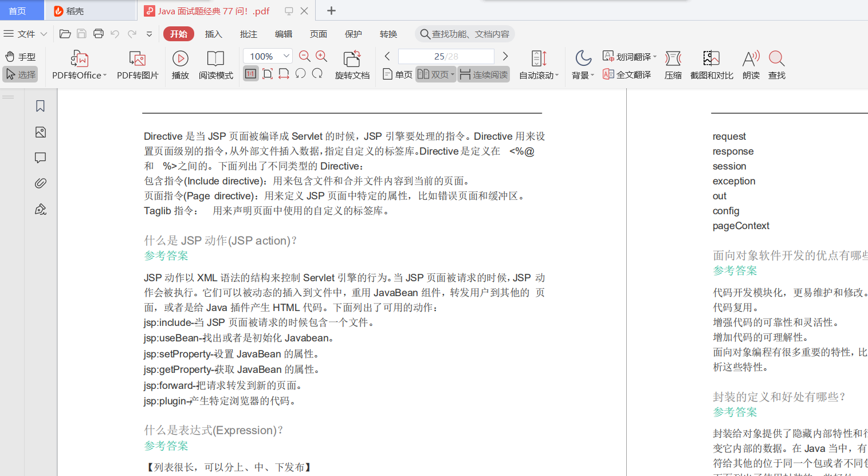Image resolution: width=868 pixels, height=476 pixels.
Task: Select the Java 面试题经典 77 问 pdf tab
Action: click(213, 11)
